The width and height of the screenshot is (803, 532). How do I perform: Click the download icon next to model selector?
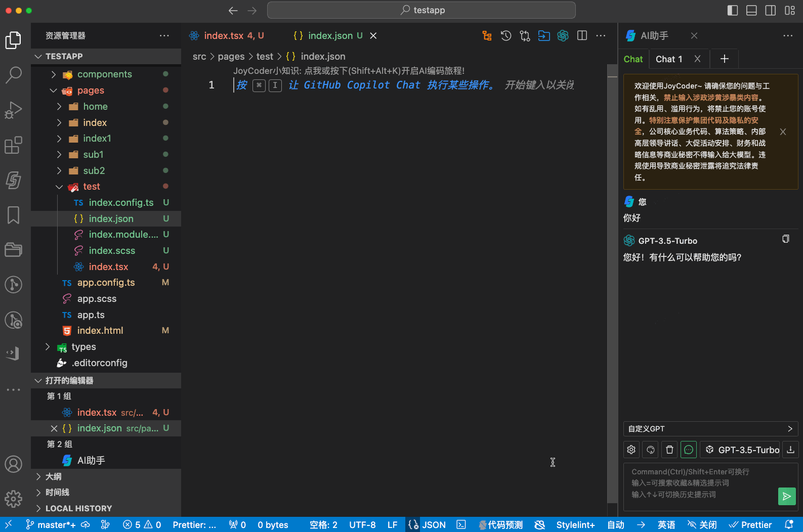[790, 450]
